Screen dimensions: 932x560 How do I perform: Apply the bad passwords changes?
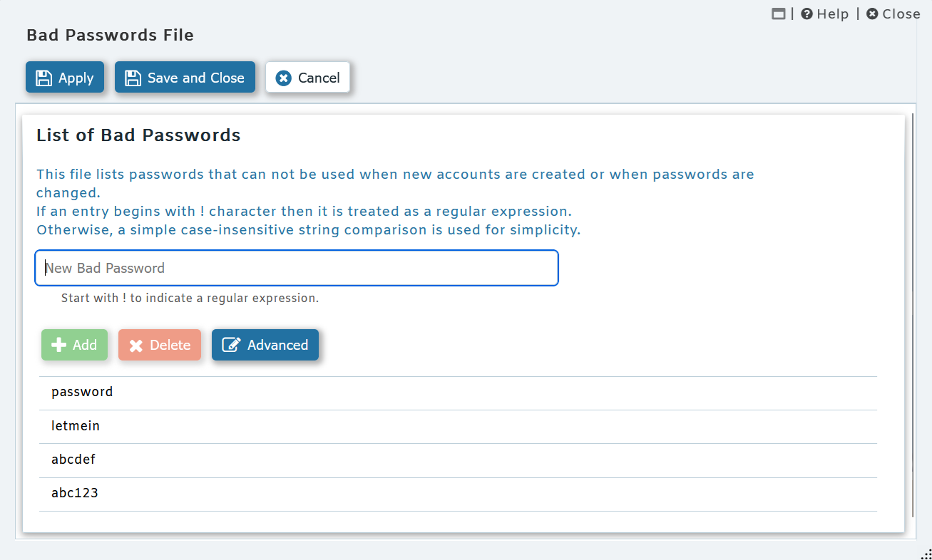tap(65, 77)
